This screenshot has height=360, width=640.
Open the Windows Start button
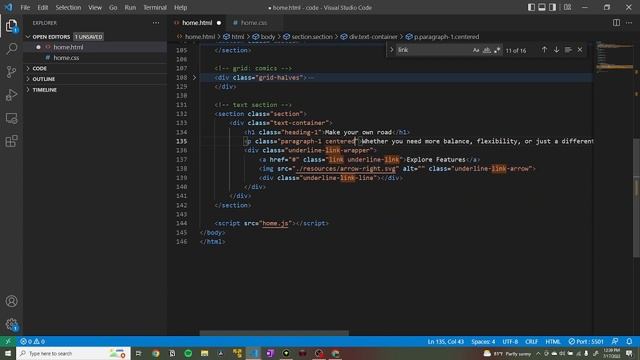(x=8, y=353)
